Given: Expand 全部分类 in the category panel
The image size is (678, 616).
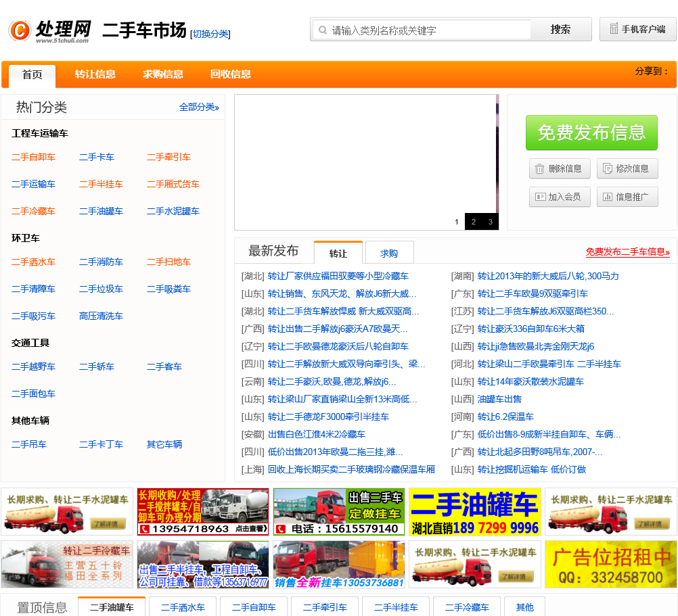Looking at the screenshot, I should [x=199, y=107].
